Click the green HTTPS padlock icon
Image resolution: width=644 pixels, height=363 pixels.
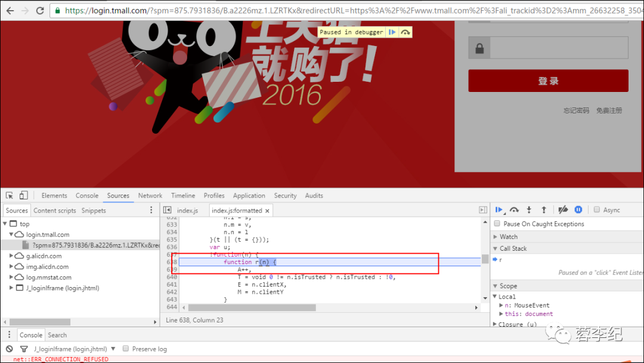[x=57, y=10]
